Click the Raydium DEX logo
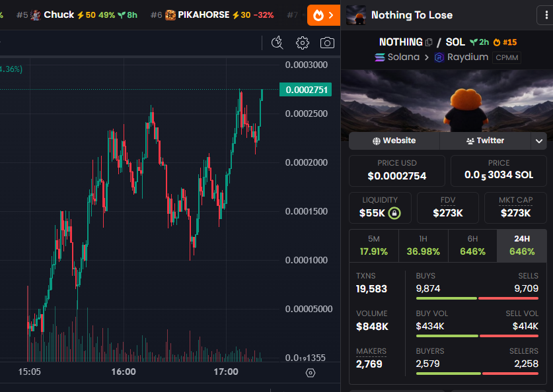Image resolution: width=553 pixels, height=392 pixels. point(439,57)
